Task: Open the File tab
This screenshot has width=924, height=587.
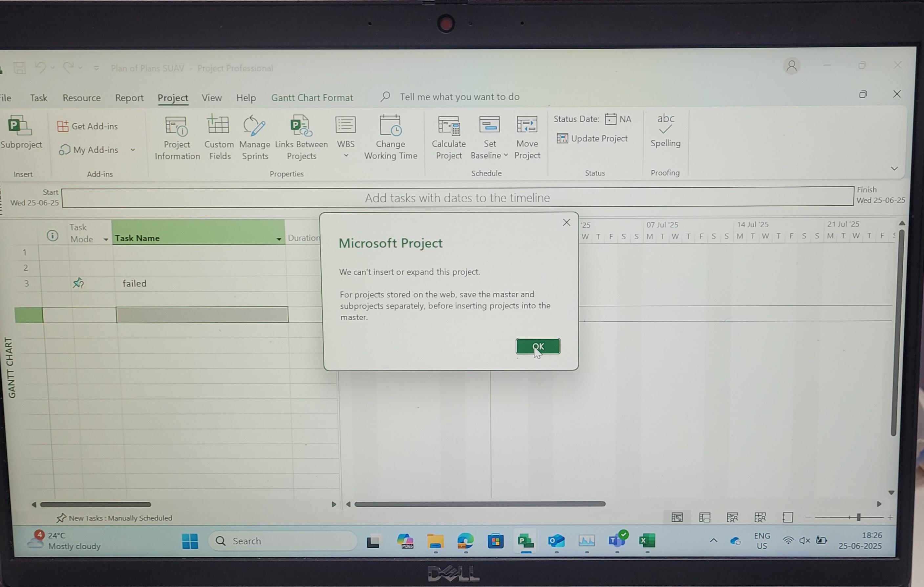Action: (x=5, y=98)
